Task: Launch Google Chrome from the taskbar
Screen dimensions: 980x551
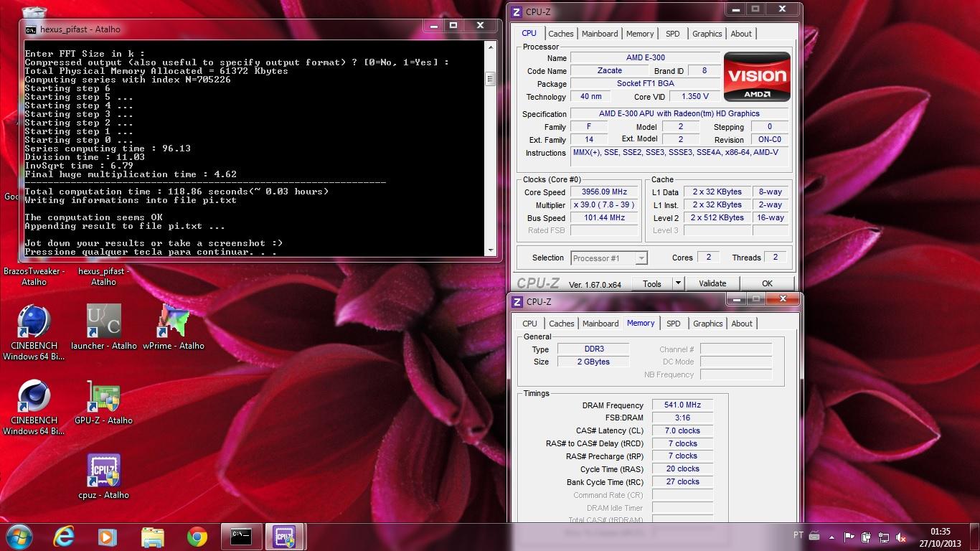Action: (x=197, y=537)
